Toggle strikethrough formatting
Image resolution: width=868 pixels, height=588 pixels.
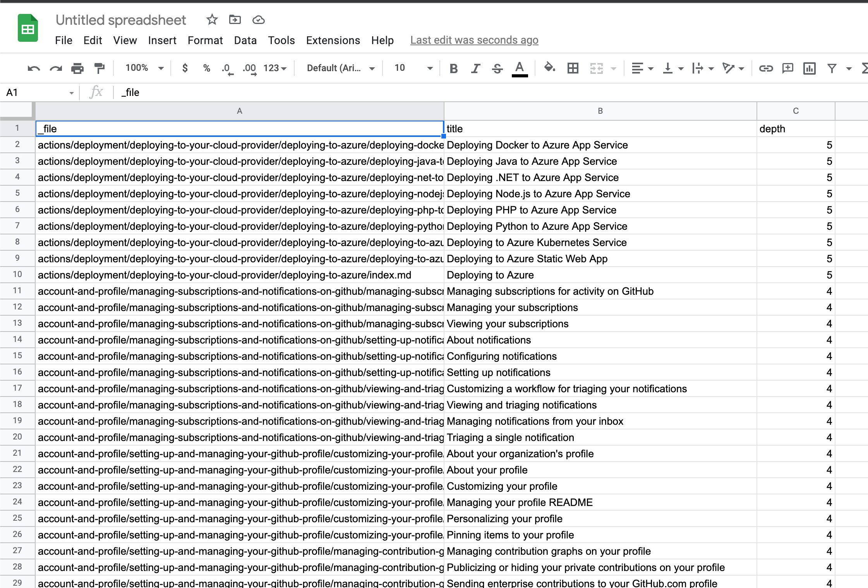tap(497, 68)
